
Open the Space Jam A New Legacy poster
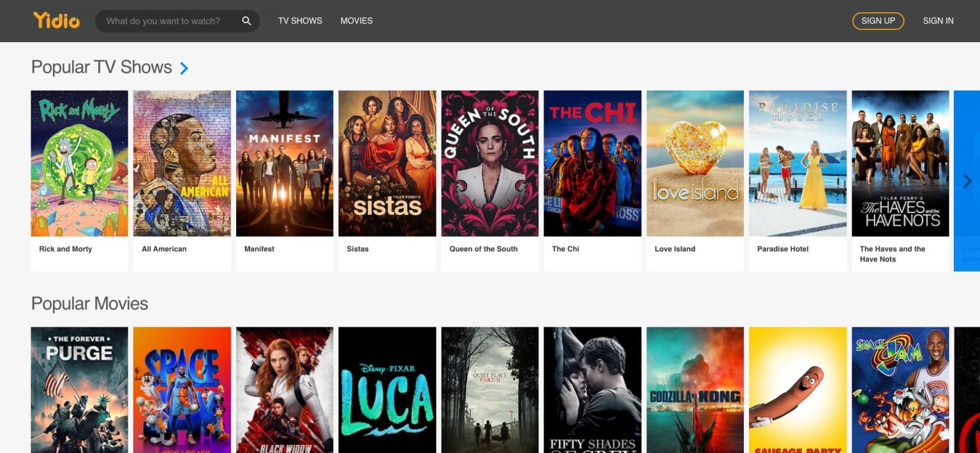click(182, 389)
